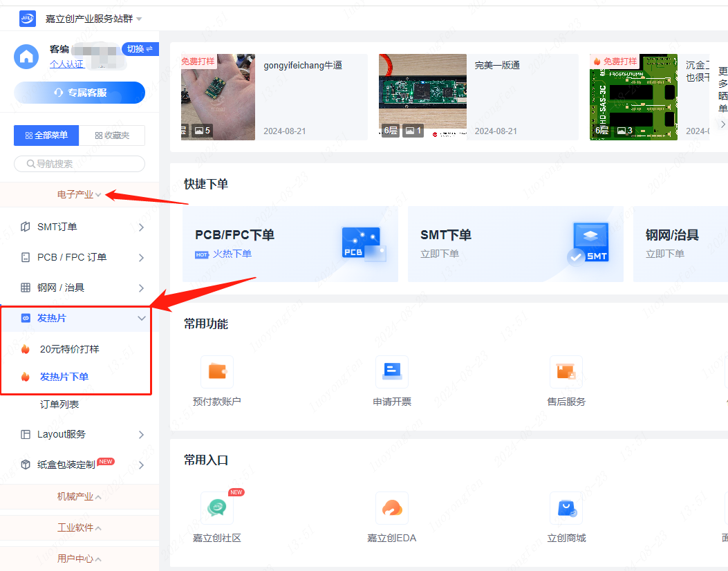728x571 pixels.
Task: Click flame icon beside 发热片下单
Action: 26,377
